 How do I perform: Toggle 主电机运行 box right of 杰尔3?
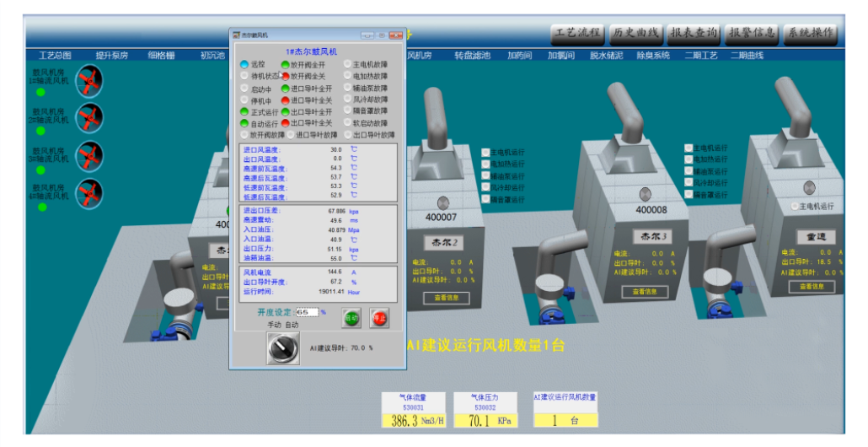coord(689,148)
